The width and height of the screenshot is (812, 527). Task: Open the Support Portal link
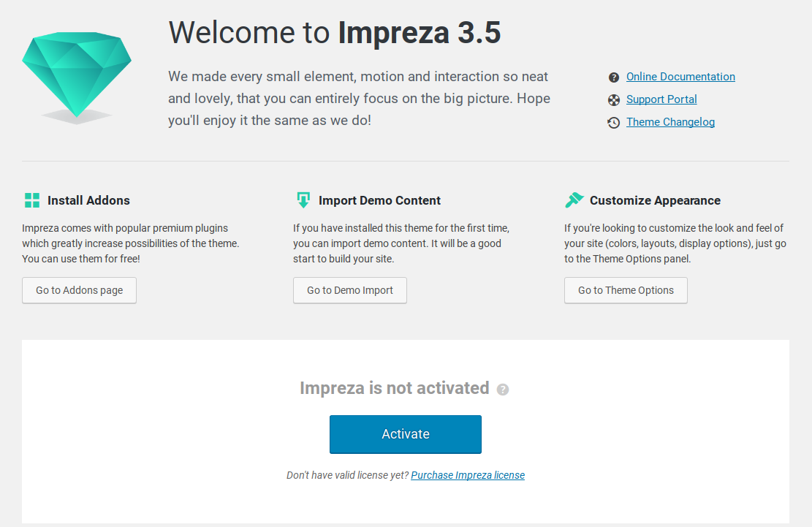661,99
